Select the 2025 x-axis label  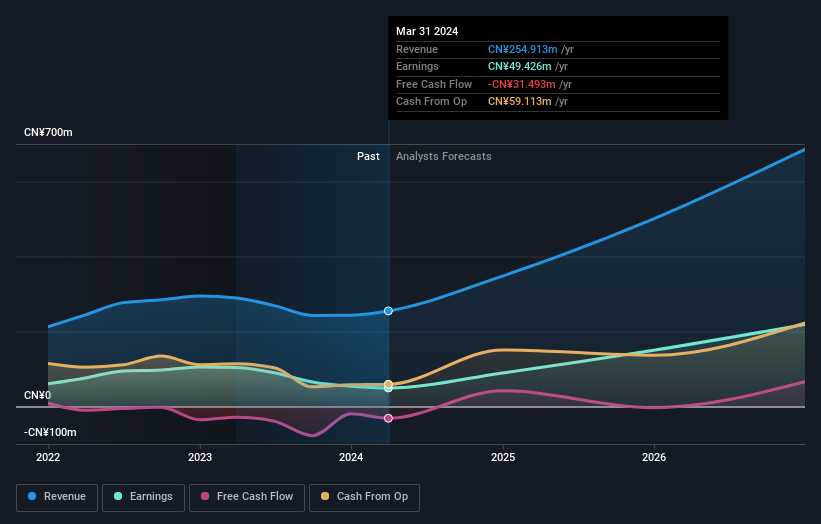pyautogui.click(x=503, y=457)
